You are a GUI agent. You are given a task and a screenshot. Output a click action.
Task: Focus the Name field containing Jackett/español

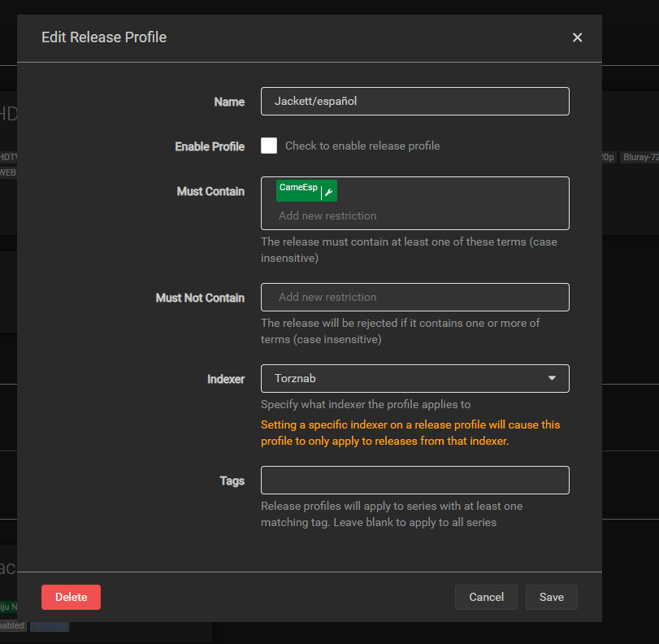click(414, 102)
